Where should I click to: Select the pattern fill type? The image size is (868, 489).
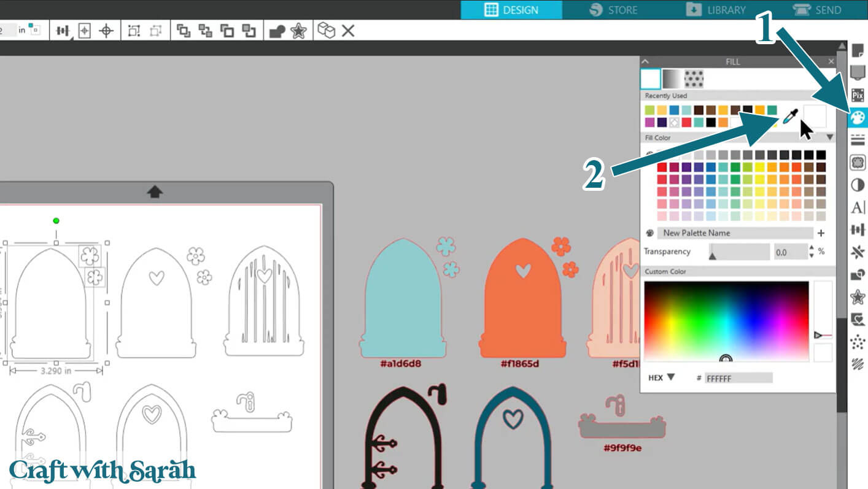(x=694, y=79)
